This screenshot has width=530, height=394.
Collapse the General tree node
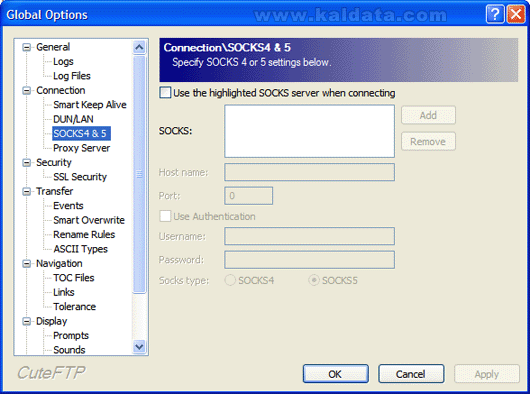click(x=26, y=47)
